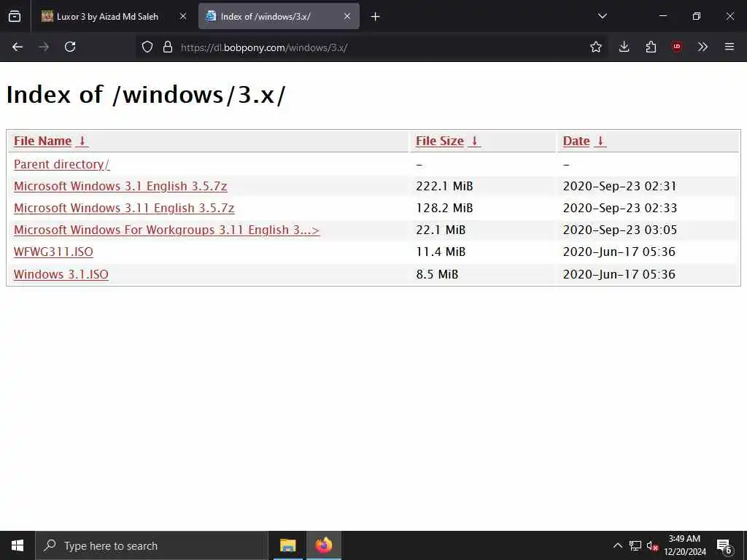Click the site security padlock icon
747x560 pixels.
167,47
